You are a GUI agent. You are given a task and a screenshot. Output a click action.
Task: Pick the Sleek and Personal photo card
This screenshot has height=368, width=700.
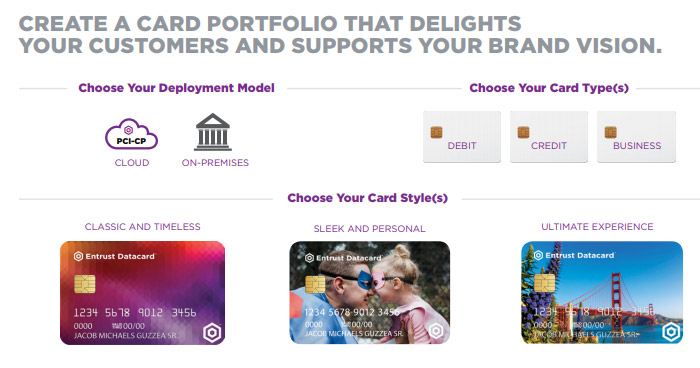tap(370, 293)
